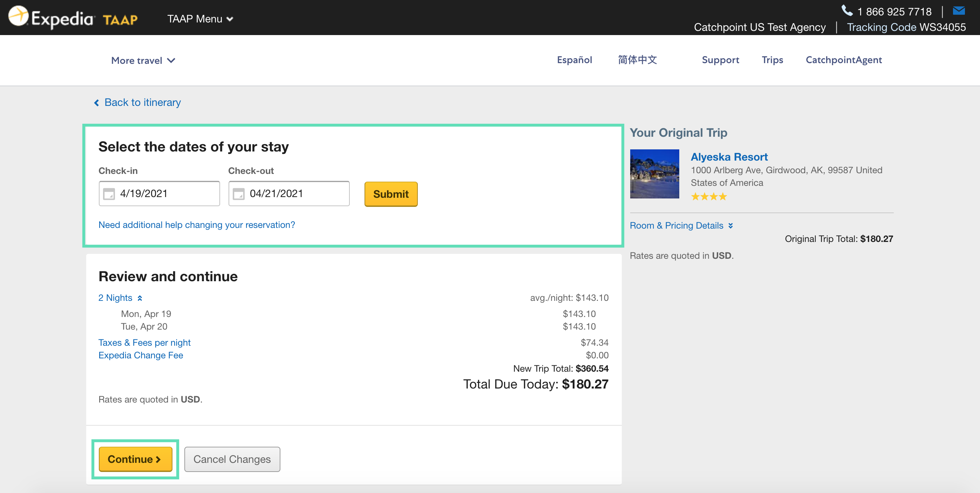Click phone number 1 866 925 7718

pyautogui.click(x=894, y=12)
